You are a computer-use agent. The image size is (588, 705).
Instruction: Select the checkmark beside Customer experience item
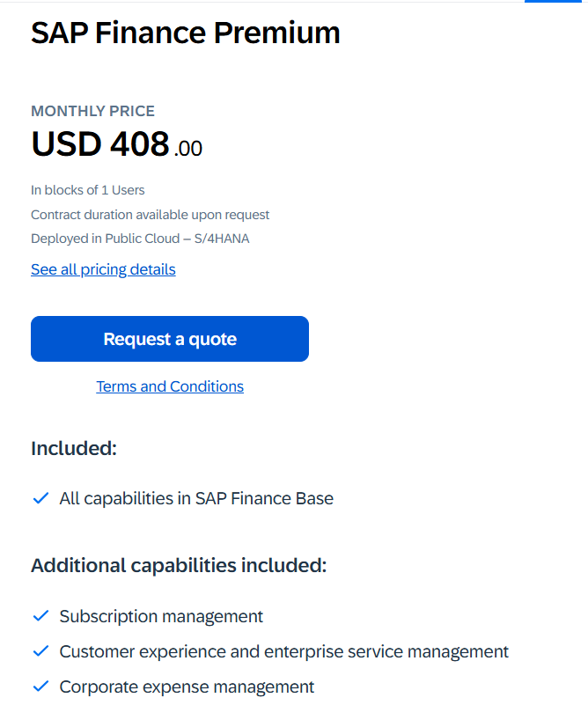tap(40, 651)
